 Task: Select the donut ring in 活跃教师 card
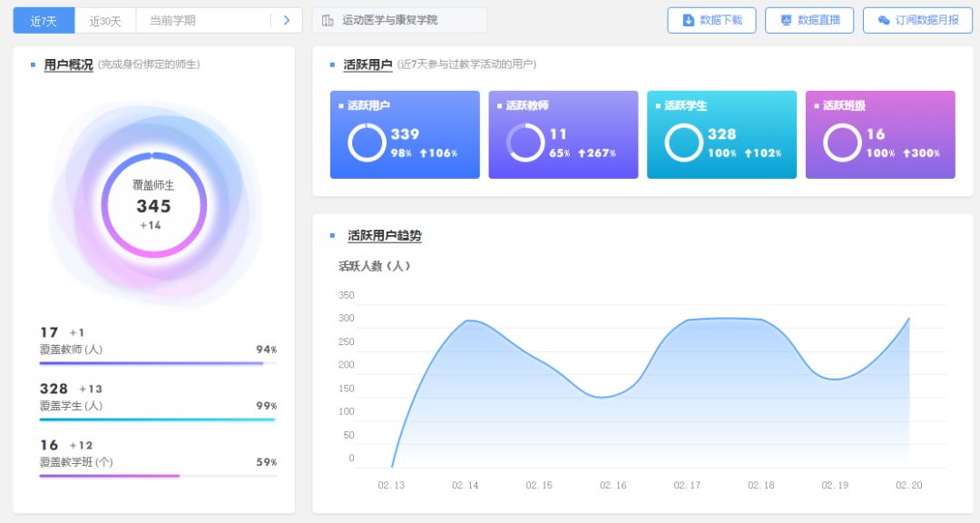click(524, 142)
